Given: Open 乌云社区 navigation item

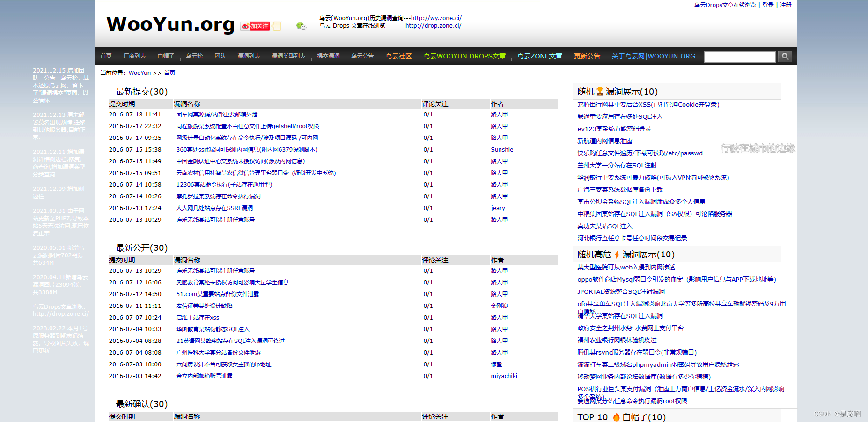Looking at the screenshot, I should (399, 56).
